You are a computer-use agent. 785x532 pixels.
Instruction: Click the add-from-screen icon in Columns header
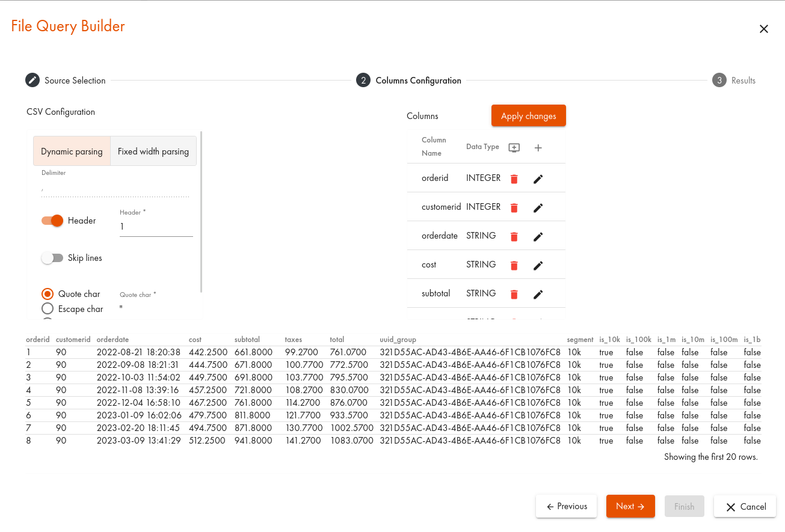coord(514,148)
